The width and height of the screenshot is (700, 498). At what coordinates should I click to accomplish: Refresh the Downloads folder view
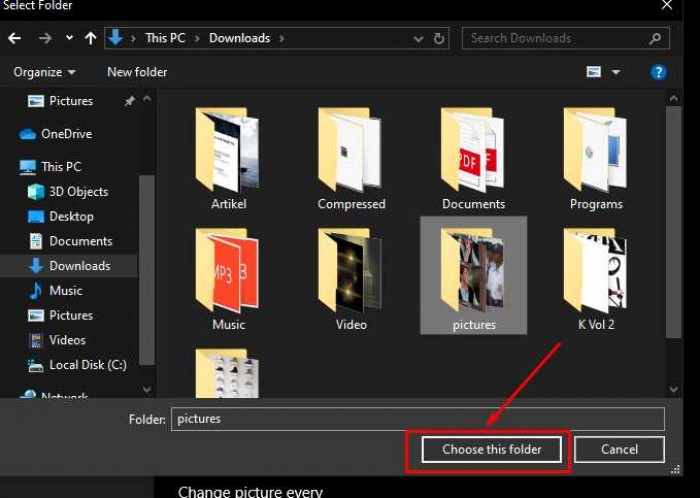point(439,39)
